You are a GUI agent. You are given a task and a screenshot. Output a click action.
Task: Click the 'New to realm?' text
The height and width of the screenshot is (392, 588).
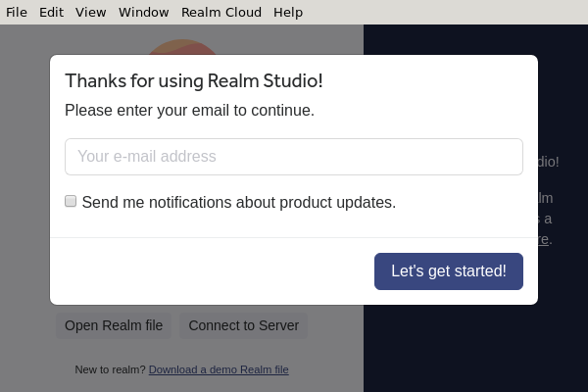110,369
